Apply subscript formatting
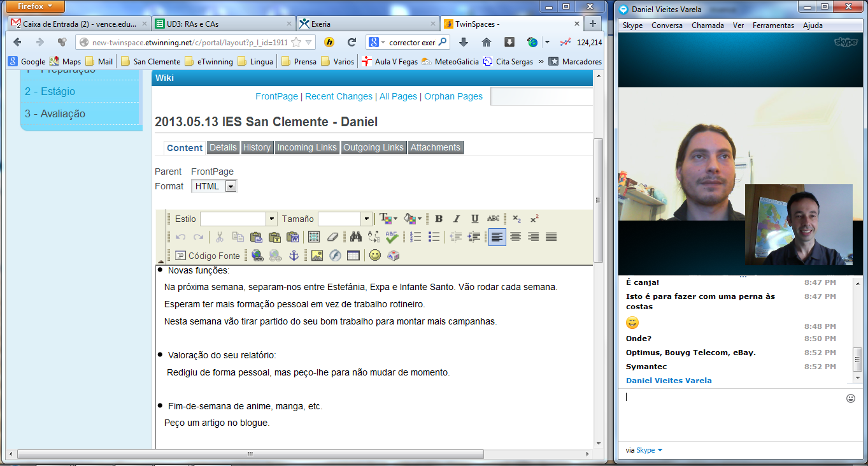 (x=516, y=219)
